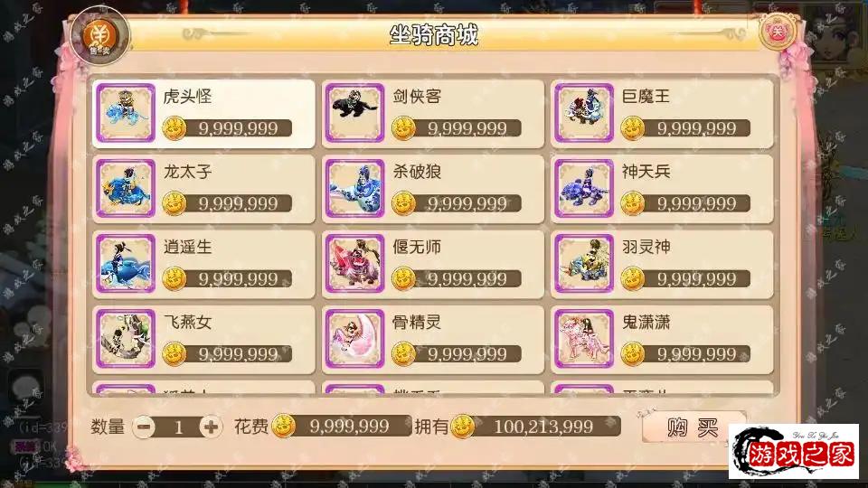Open the 售卖 sell icon at top left
This screenshot has width=868, height=488.
point(100,36)
